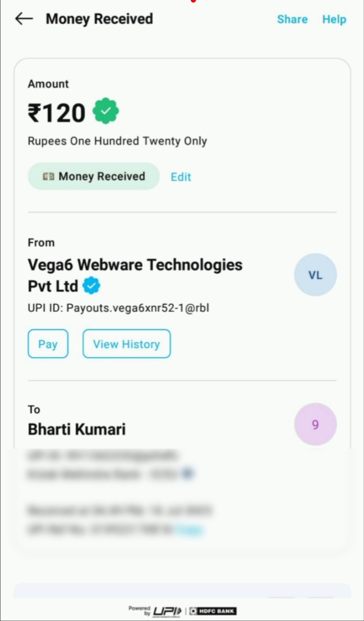This screenshot has height=621, width=364.
Task: Open Help for this payment
Action: [x=334, y=19]
